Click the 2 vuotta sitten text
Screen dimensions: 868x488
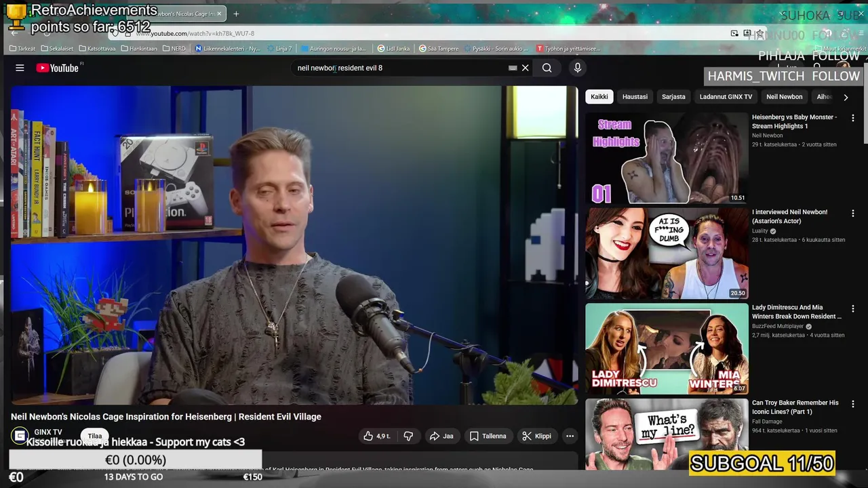pyautogui.click(x=820, y=144)
